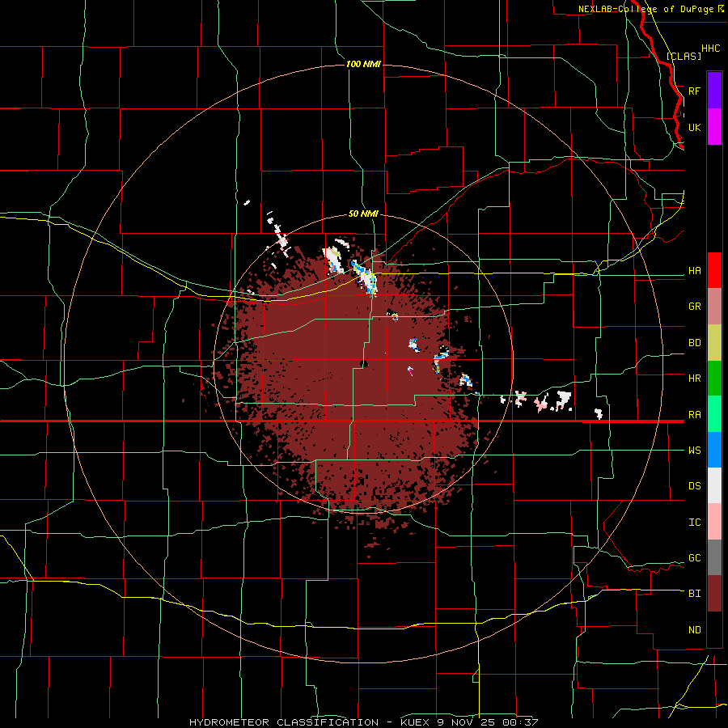Click the radar site black dot at center
Viewport: 728px width, 728px height.
(364, 363)
